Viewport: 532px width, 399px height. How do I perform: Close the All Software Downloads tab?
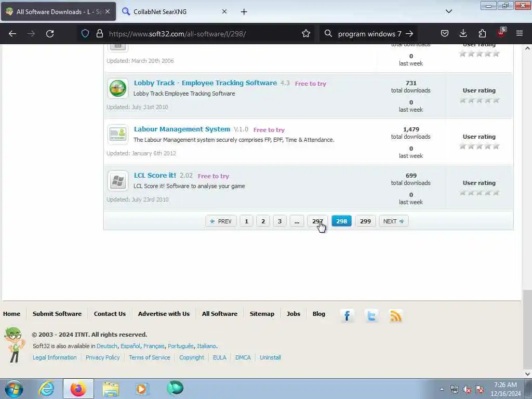(x=108, y=11)
